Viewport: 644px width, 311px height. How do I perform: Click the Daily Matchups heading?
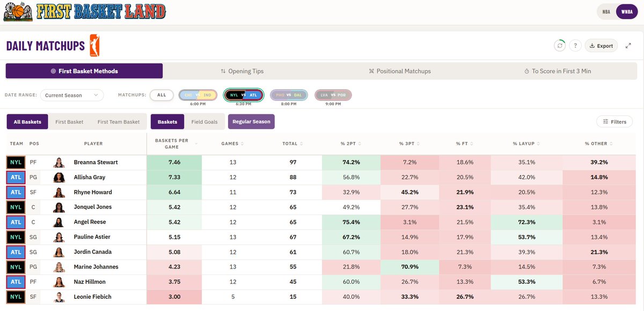[46, 46]
